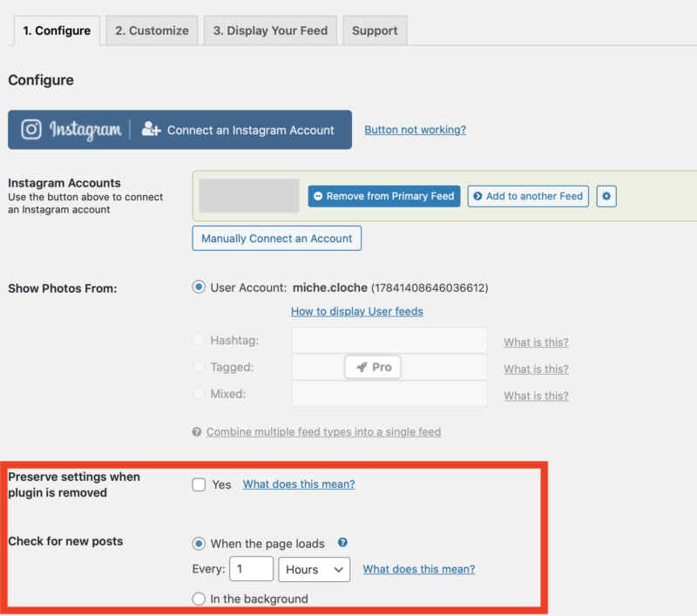The image size is (697, 616).
Task: Switch to the 1. Configure tab
Action: [x=57, y=30]
